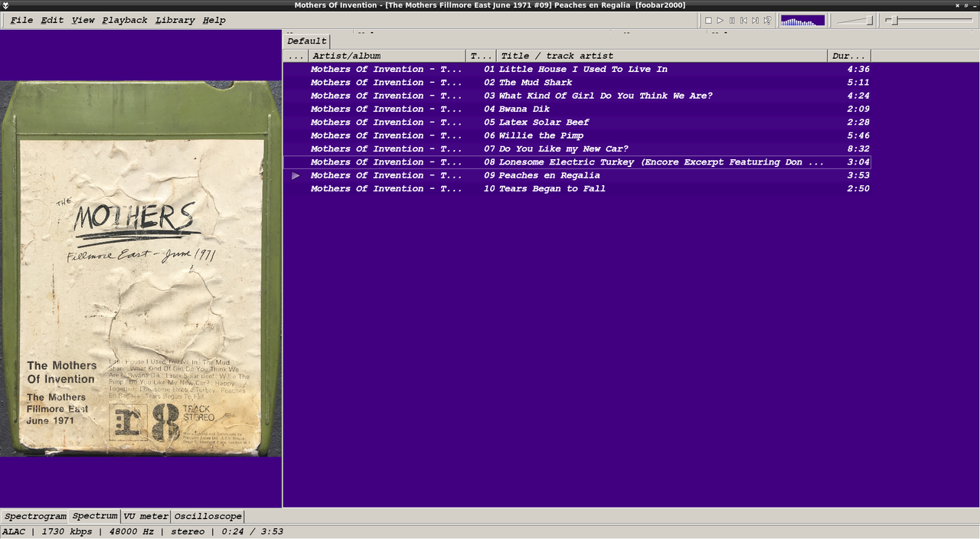Select track 04 Bwana Dik
Viewport: 980px width, 539px height.
click(577, 109)
